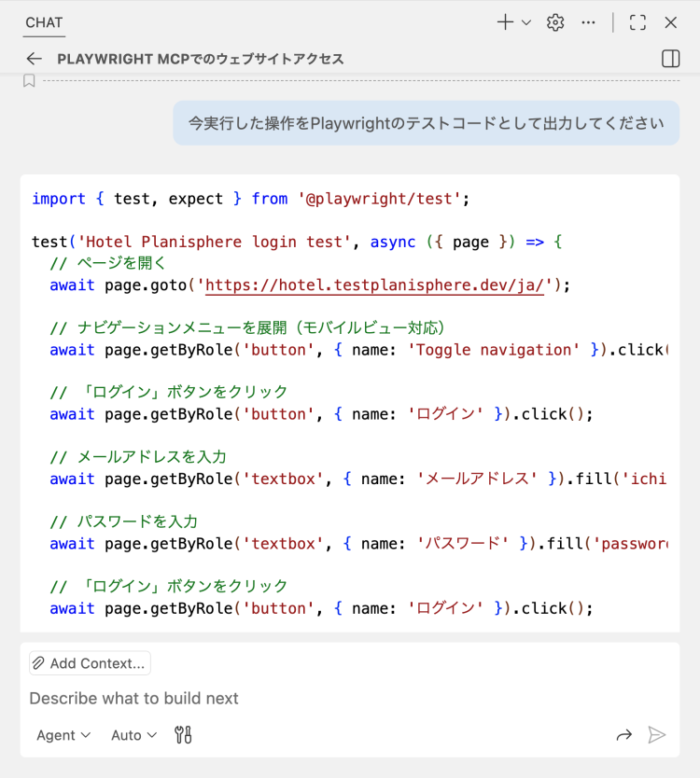Image resolution: width=700 pixels, height=778 pixels.
Task: Maximize the chat panel with the fullscreen icon
Action: pos(637,22)
